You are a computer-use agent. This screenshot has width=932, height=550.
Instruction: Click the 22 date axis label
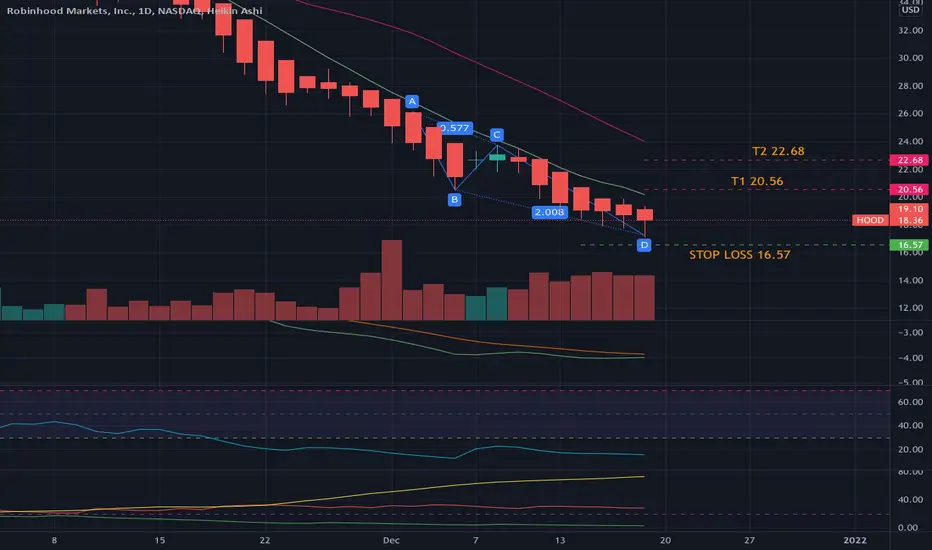pos(265,540)
